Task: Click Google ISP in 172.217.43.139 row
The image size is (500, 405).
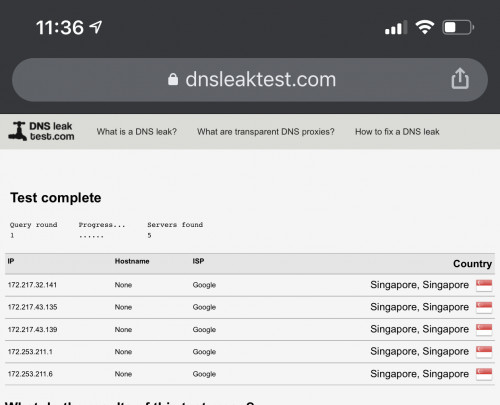Action: 204,329
